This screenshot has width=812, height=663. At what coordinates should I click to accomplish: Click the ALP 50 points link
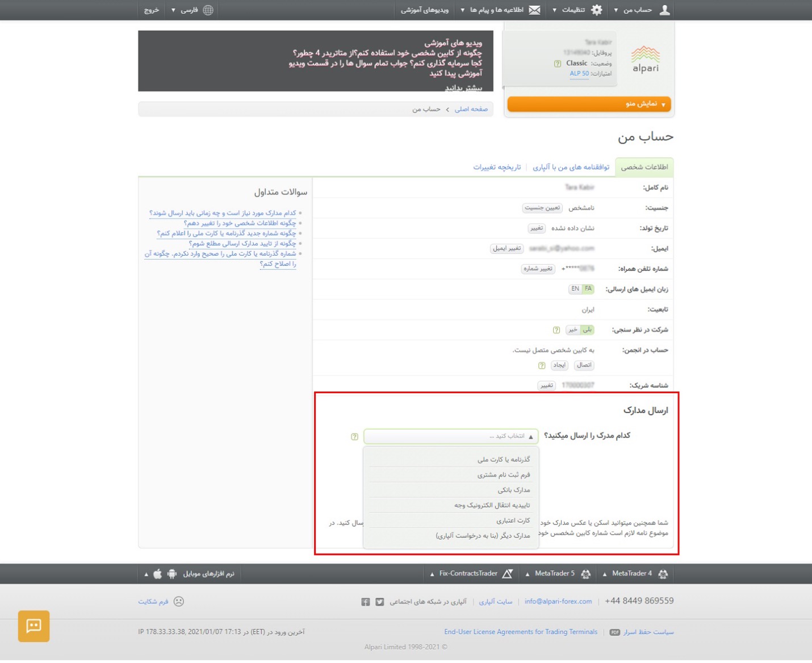coord(579,74)
